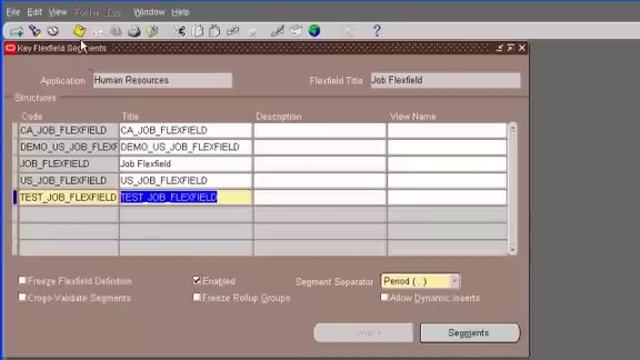The width and height of the screenshot is (640, 360).
Task: Click the Job Flexfield title cell
Action: (x=186, y=164)
